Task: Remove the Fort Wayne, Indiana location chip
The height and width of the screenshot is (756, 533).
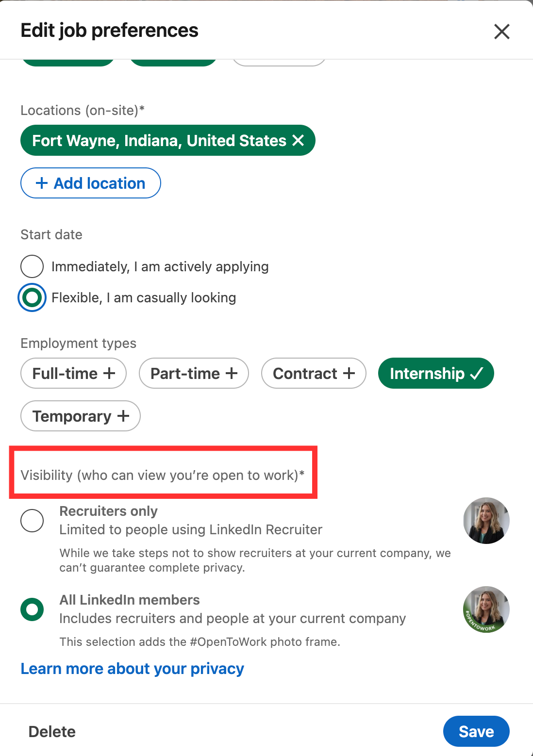Action: click(x=298, y=141)
